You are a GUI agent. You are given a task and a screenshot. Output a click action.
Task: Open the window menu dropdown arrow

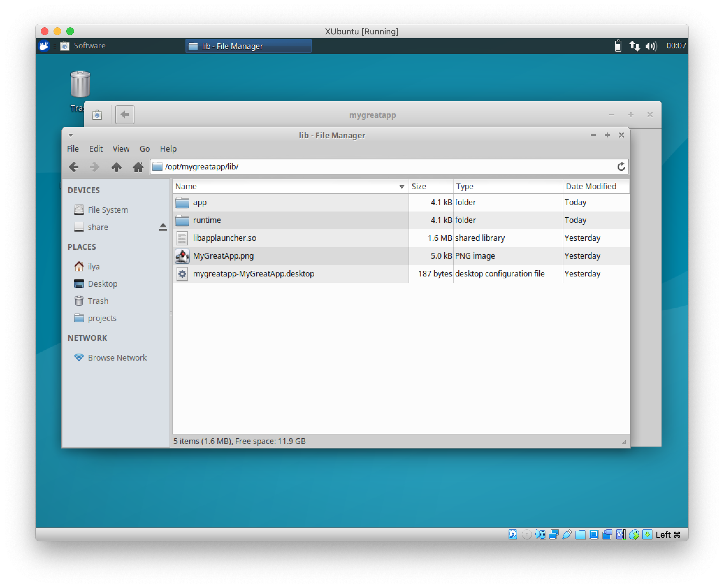(70, 135)
